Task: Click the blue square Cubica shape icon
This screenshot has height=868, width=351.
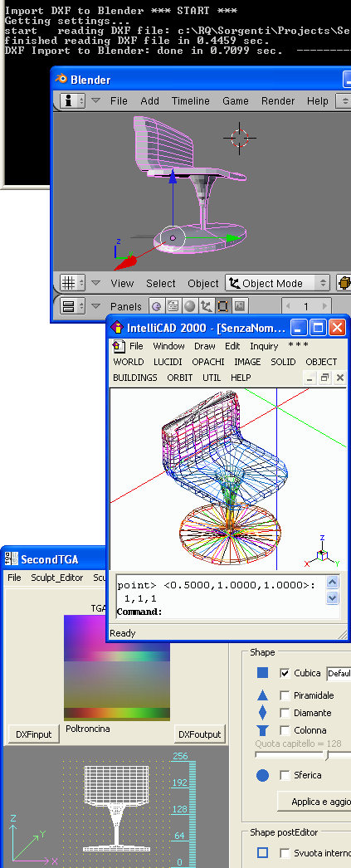Action: 262,673
